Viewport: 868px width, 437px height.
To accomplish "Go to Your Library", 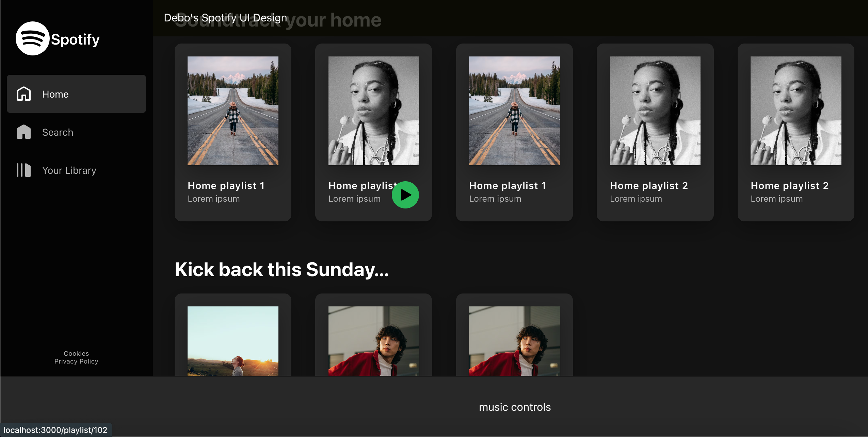I will pyautogui.click(x=69, y=170).
